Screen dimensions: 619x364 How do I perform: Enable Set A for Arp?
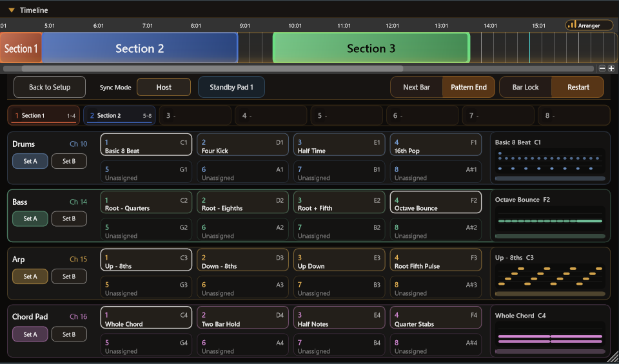(x=30, y=276)
